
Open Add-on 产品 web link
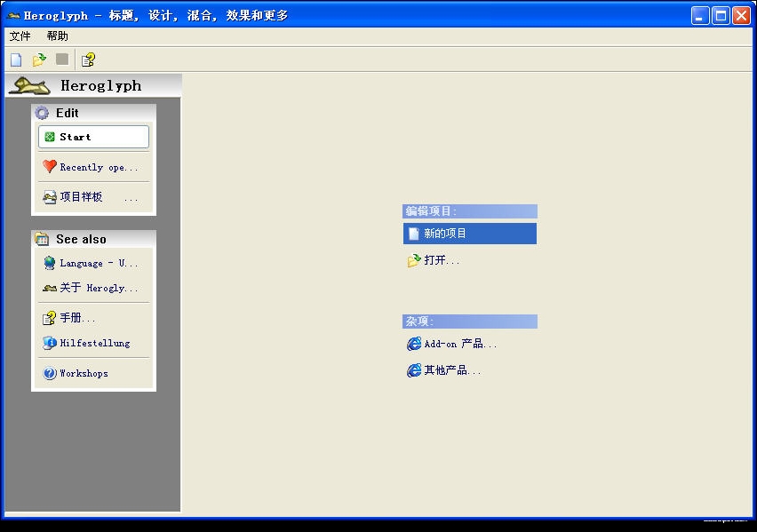click(x=470, y=344)
